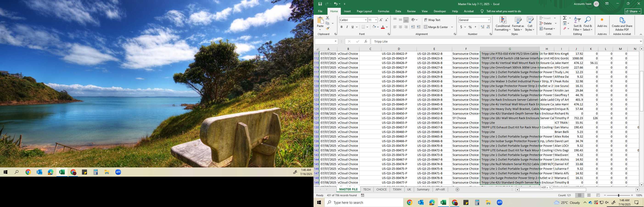
Task: Open the Calibri font name dropdown
Action: point(366,20)
